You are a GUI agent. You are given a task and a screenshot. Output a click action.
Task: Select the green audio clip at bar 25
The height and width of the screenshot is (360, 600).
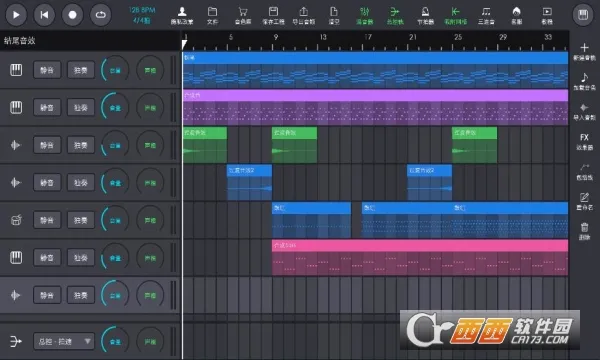474,145
